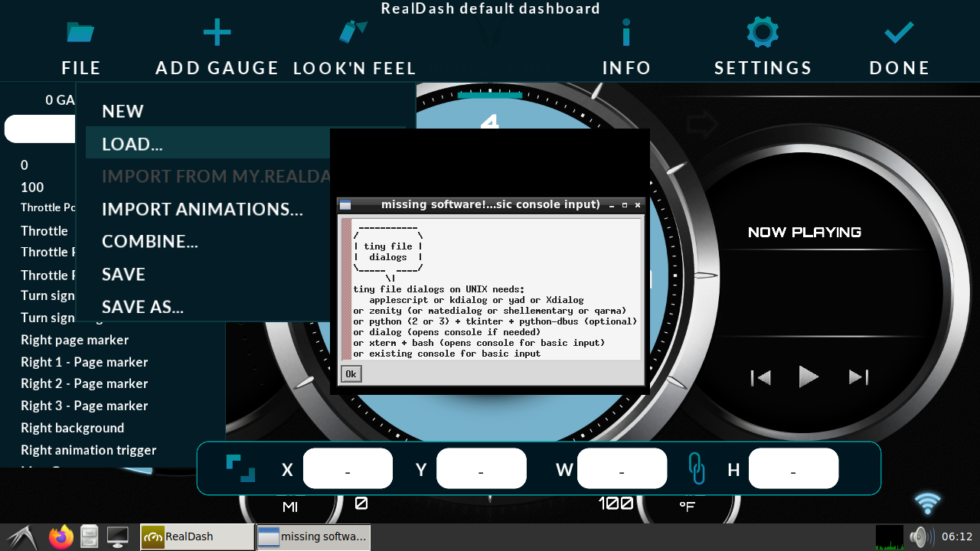The width and height of the screenshot is (980, 551).
Task: Launch Firefox from taskbar
Action: pos(61,536)
